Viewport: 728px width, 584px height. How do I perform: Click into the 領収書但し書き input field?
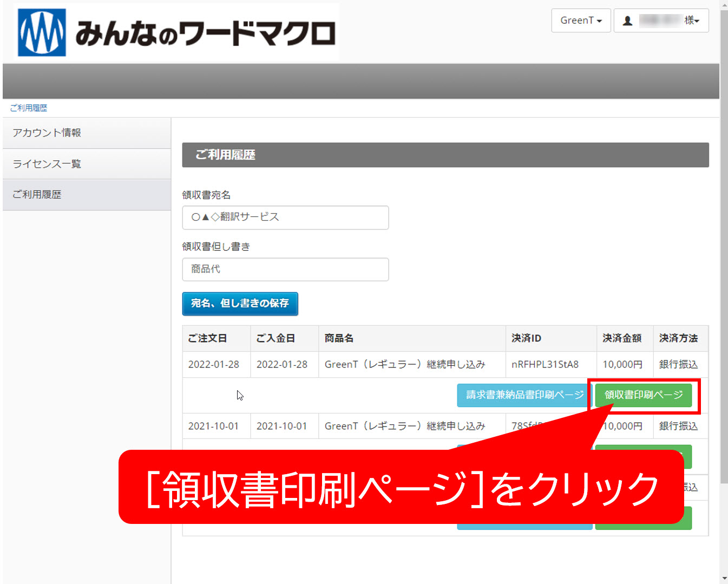point(285,269)
